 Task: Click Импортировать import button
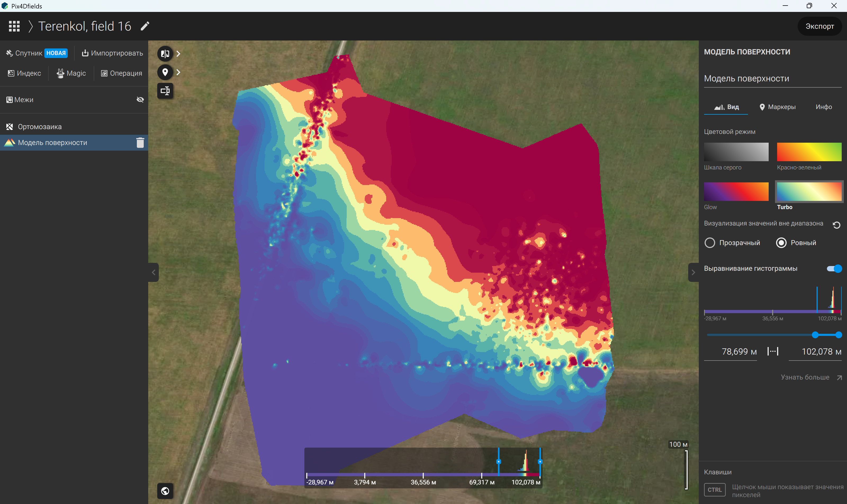(112, 53)
